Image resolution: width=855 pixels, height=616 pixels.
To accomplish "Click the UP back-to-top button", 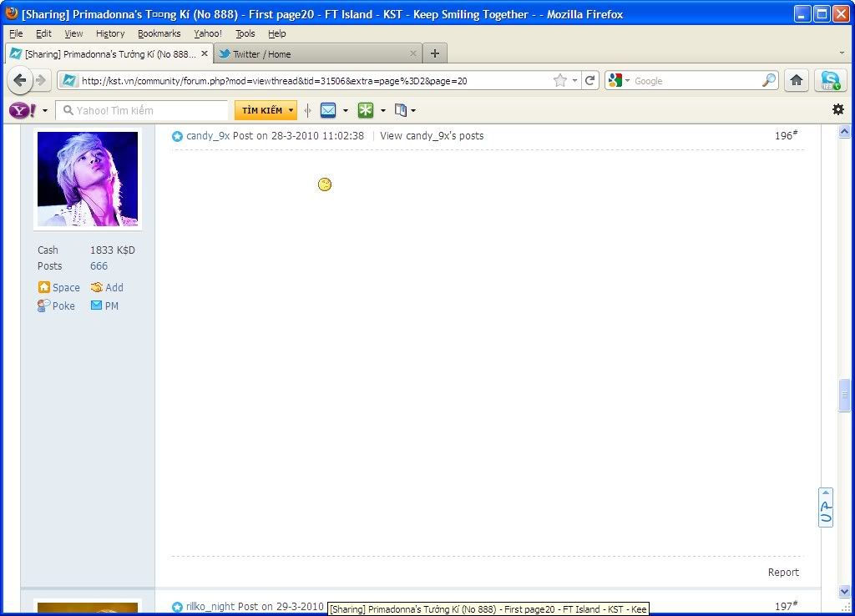I will (826, 507).
